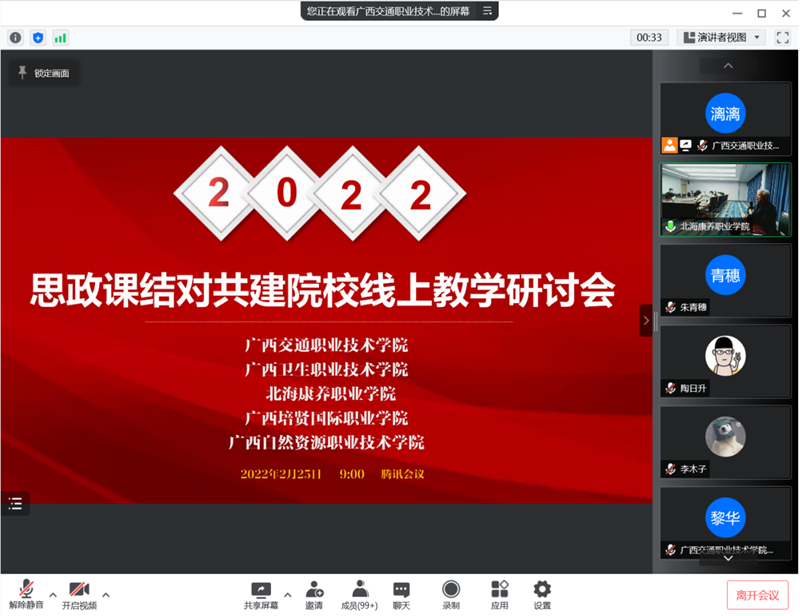Click muted mic icon beside 陶日升
800x616 pixels.
point(671,388)
